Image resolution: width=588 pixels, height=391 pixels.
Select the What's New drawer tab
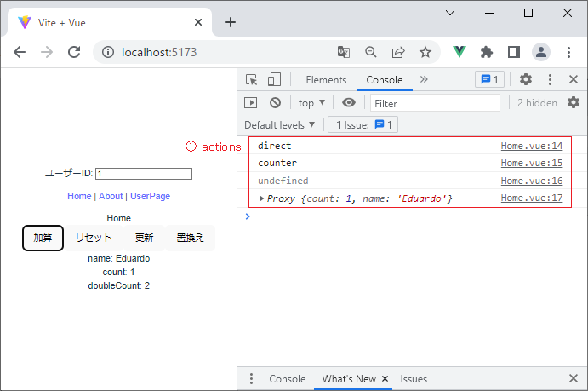tap(349, 379)
